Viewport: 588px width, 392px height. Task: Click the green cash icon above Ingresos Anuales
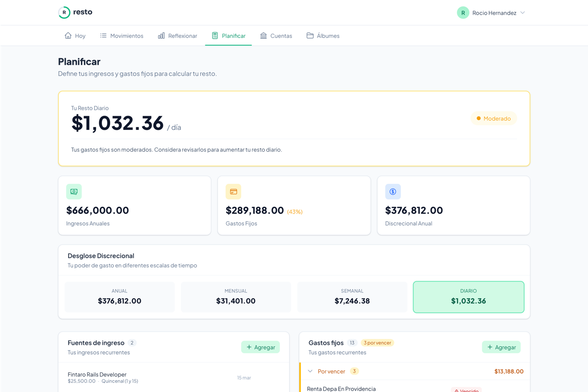point(74,192)
